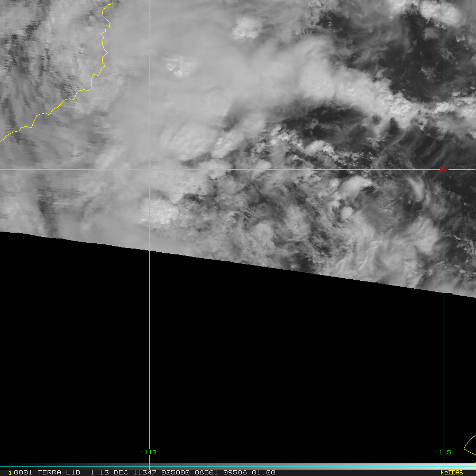This screenshot has width=476, height=476.
Task: Click the 13 DEC date text
Action: 114,472
